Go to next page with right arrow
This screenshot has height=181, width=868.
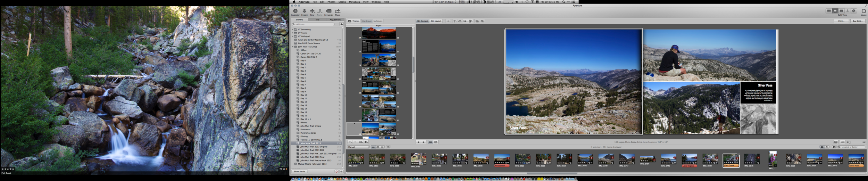(x=424, y=142)
